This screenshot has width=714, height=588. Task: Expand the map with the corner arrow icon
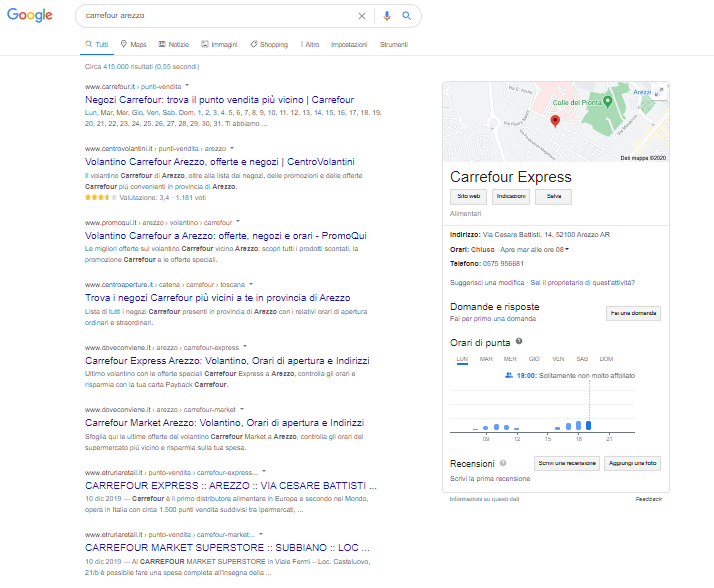coord(659,92)
